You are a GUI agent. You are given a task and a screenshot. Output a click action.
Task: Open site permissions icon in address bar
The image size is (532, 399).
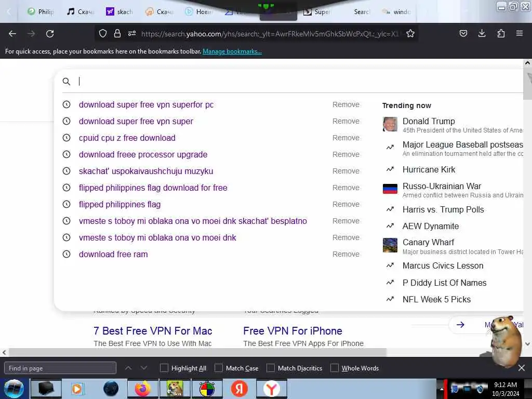(x=132, y=33)
